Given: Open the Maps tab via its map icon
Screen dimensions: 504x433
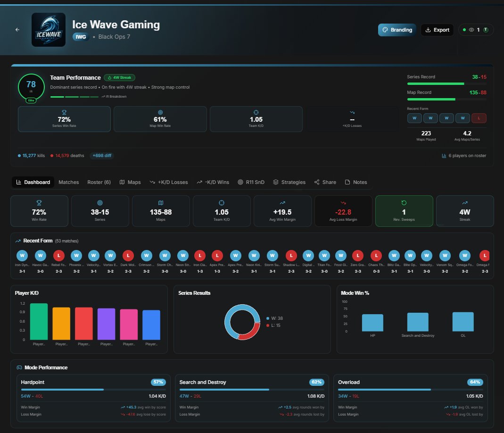Looking at the screenshot, I should [123, 182].
